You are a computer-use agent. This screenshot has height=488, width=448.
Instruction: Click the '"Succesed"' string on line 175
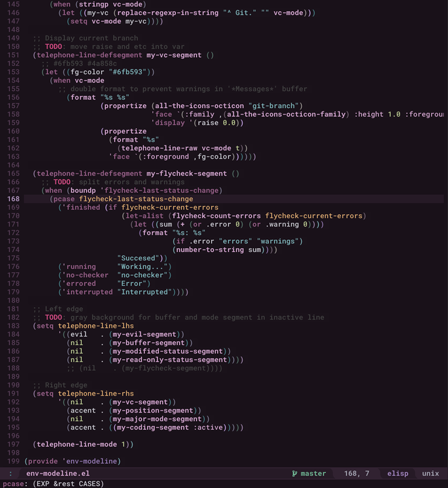click(x=138, y=258)
